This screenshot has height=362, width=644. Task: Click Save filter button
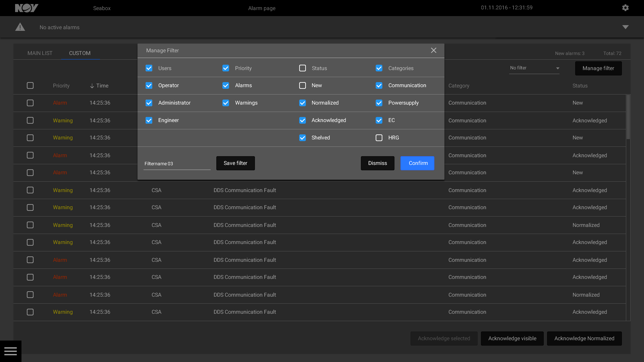(235, 163)
